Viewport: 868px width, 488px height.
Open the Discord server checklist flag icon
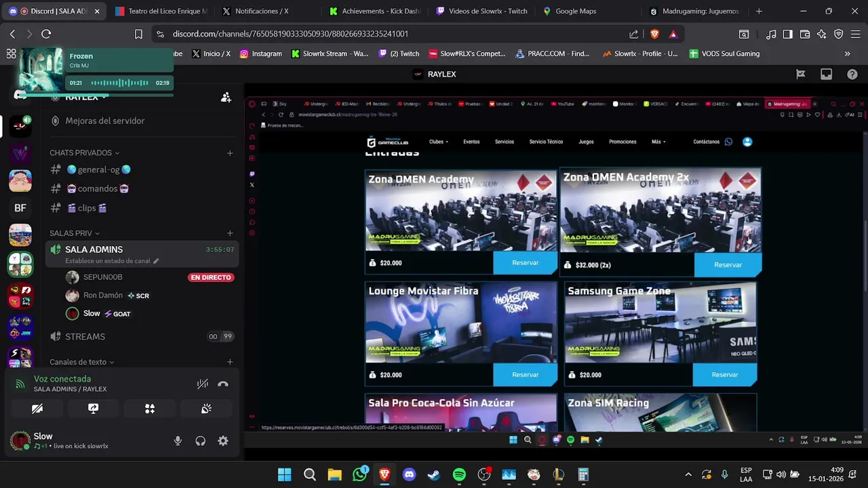click(800, 75)
